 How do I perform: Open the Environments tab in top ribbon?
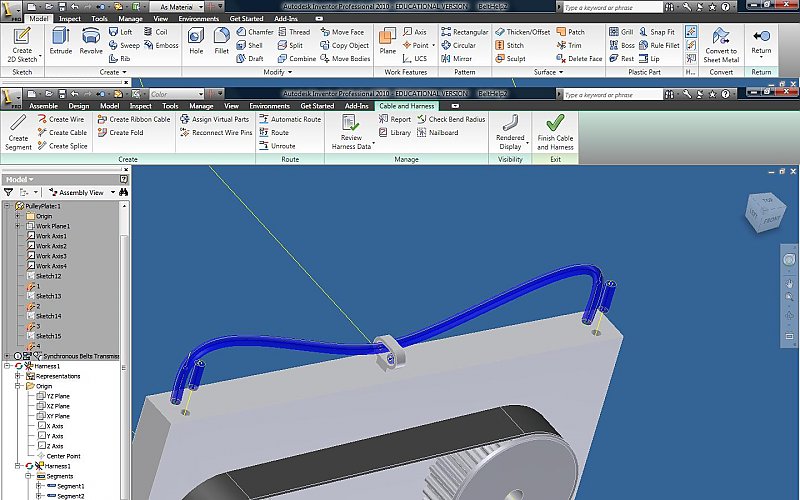199,18
